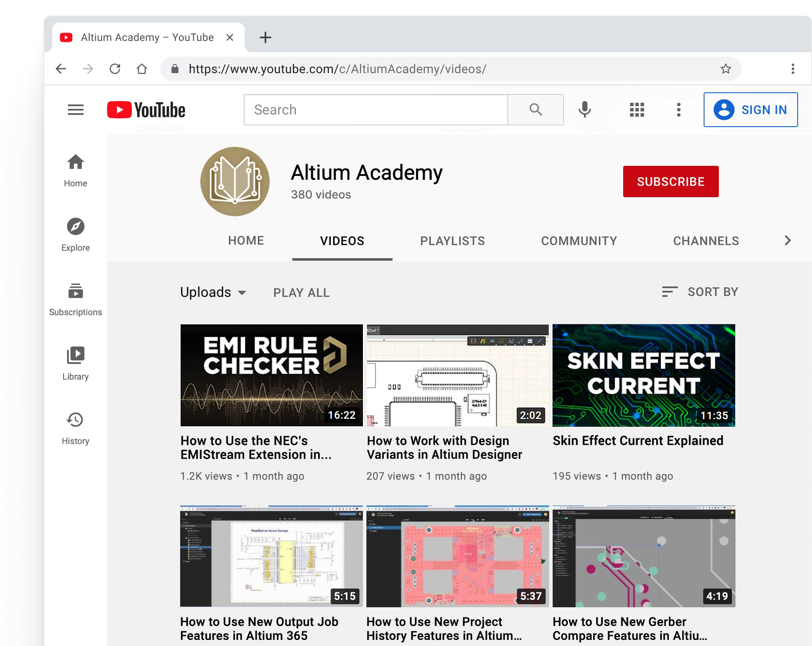The image size is (812, 646).
Task: Open the Sort By menu
Action: point(700,292)
